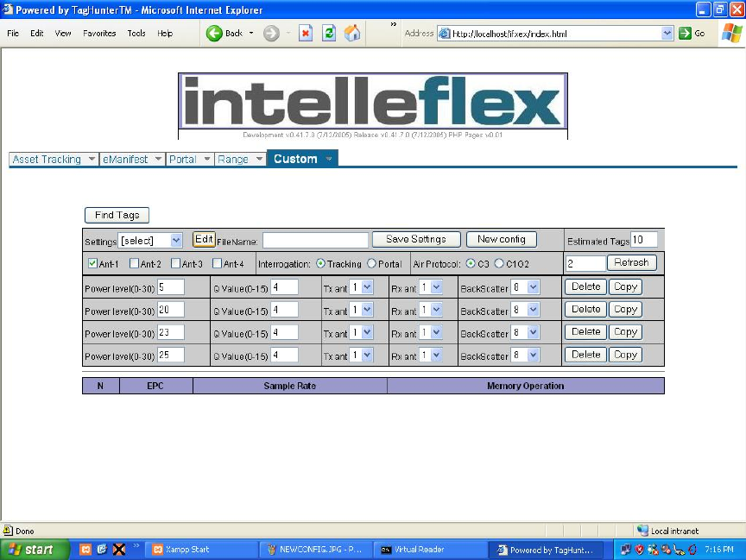Expand the eManifest menu arrow
The height and width of the screenshot is (560, 746).
coord(158,159)
